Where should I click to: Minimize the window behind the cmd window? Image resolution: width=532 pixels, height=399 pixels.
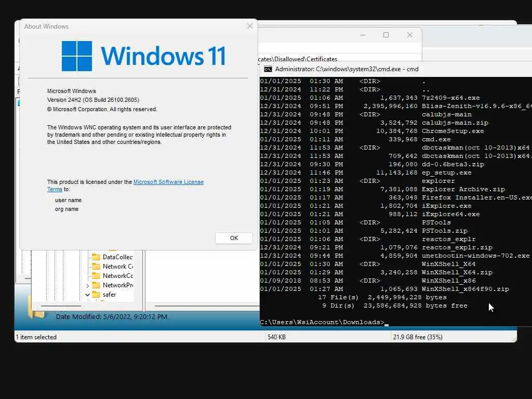point(363,35)
